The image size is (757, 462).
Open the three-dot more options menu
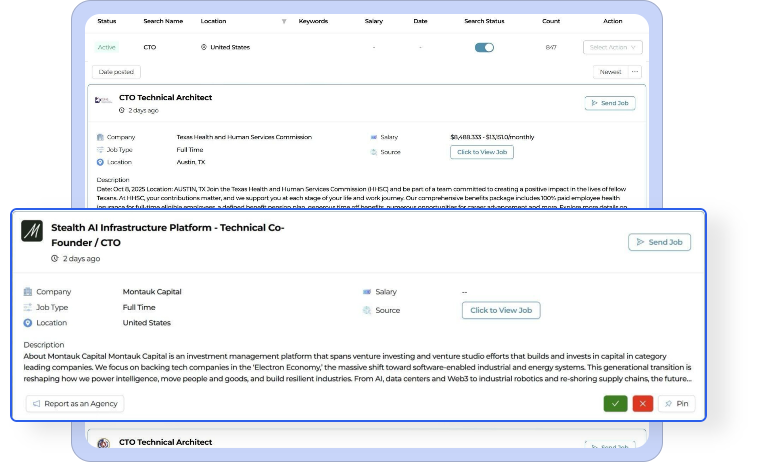(x=634, y=72)
